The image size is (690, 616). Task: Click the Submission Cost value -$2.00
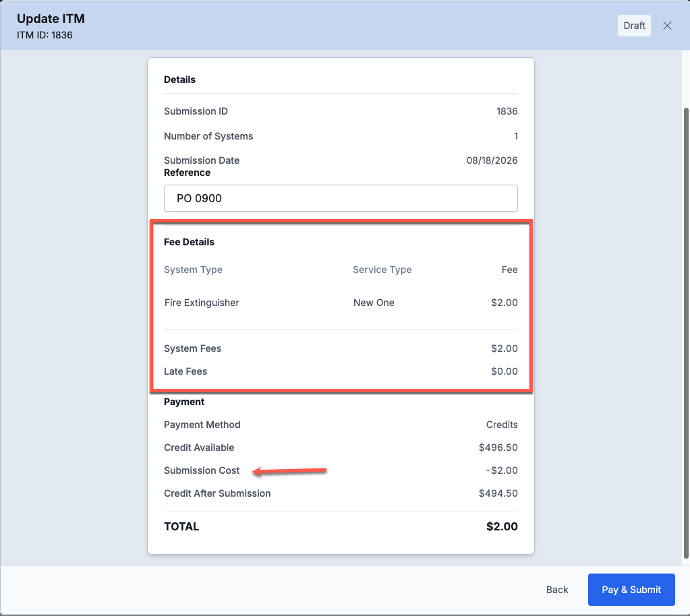click(502, 470)
